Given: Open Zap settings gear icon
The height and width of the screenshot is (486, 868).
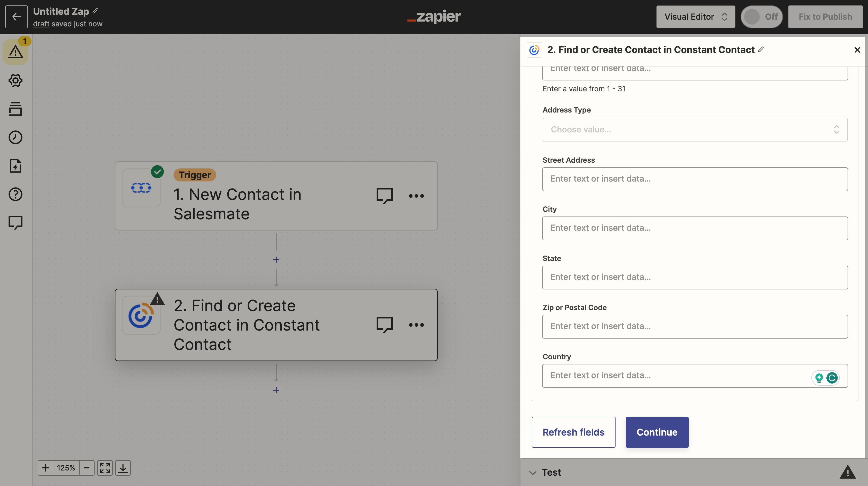Looking at the screenshot, I should 16,80.
